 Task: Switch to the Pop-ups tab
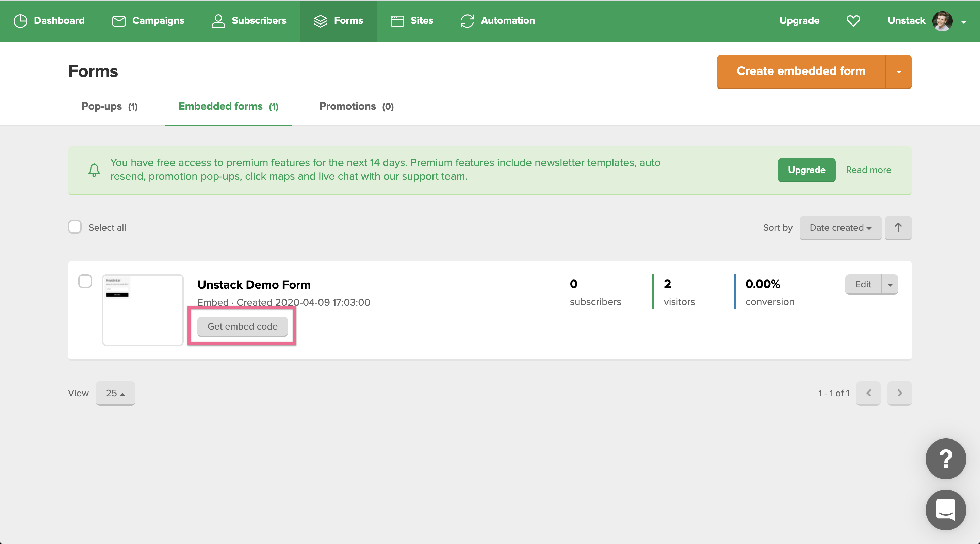[110, 106]
